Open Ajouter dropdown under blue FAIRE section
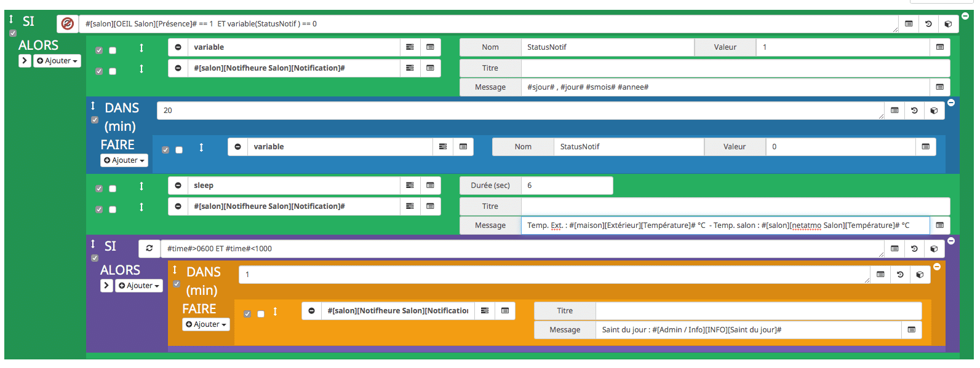This screenshot has width=980, height=368. [125, 160]
